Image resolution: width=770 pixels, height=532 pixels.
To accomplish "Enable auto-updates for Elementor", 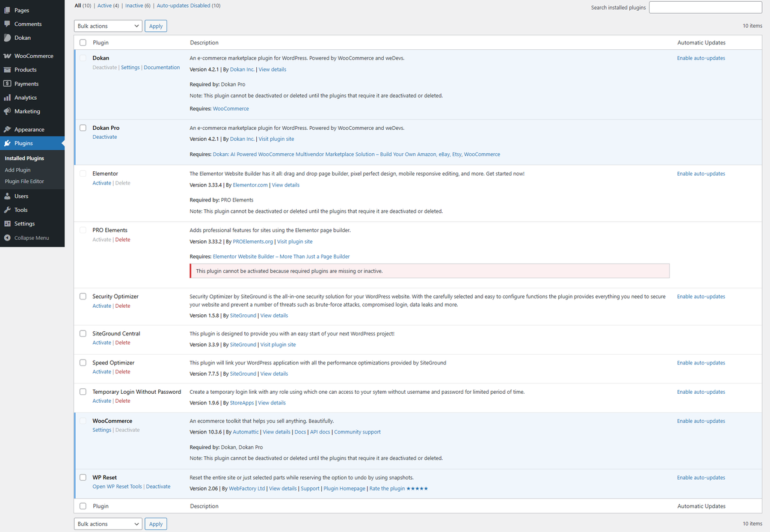I will pos(701,174).
